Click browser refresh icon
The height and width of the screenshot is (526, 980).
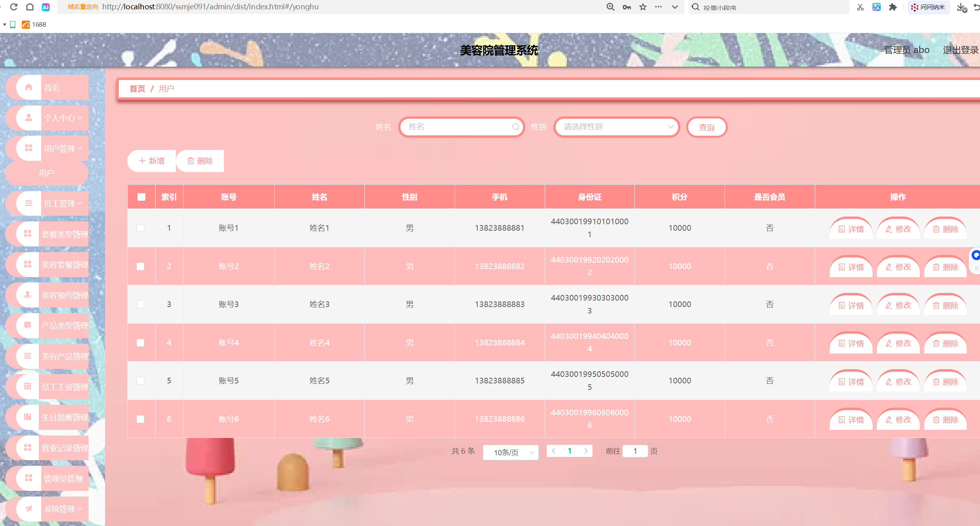14,7
